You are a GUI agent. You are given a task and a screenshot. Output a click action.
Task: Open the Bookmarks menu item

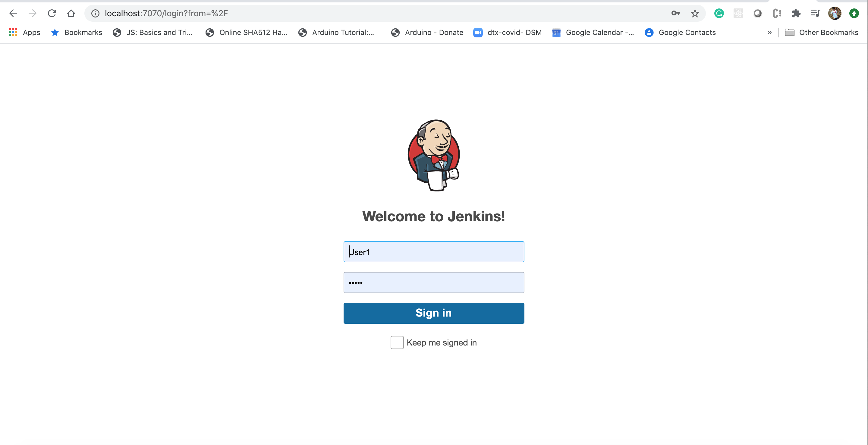coord(83,32)
